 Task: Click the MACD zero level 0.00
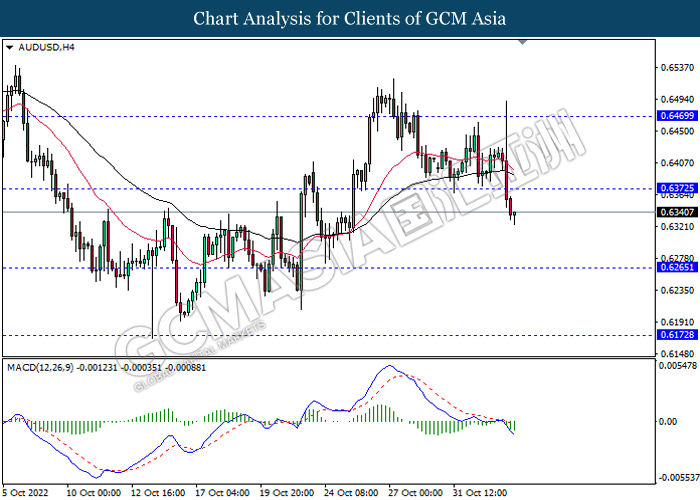[668, 421]
